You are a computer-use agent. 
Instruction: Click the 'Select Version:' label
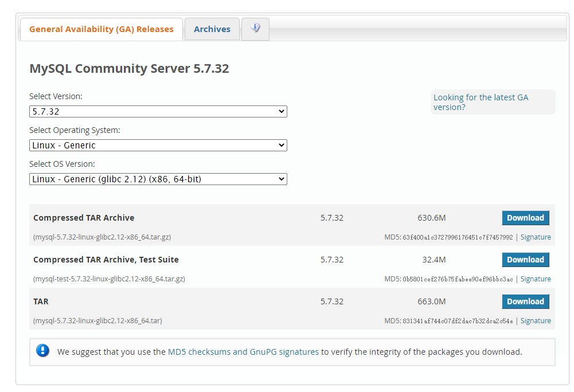click(x=56, y=96)
